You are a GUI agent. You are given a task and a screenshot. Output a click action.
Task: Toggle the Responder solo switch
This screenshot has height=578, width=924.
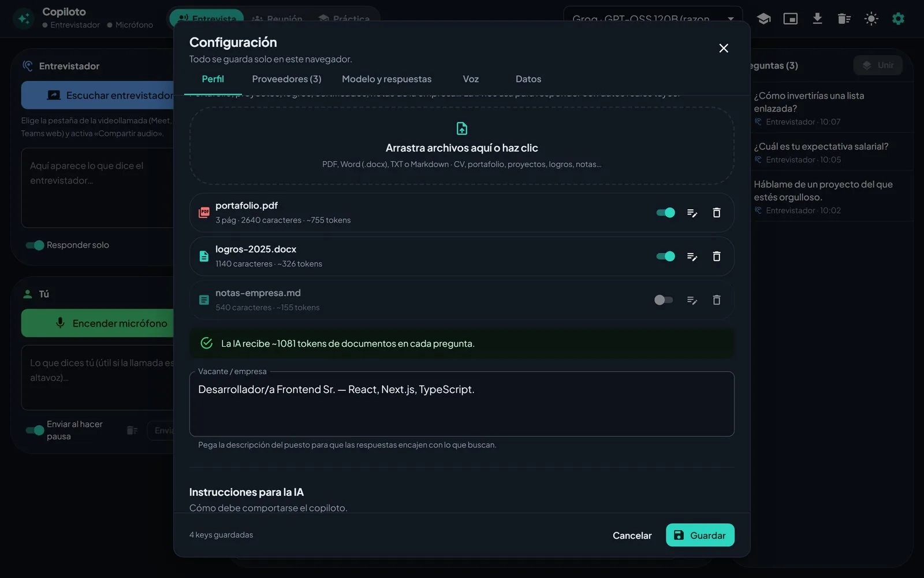[x=35, y=245]
